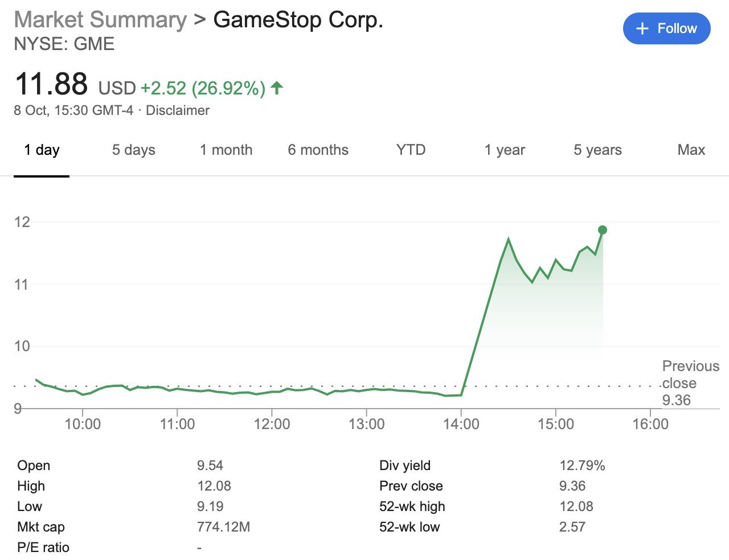The width and height of the screenshot is (729, 560).
Task: Open the Disclaimer link
Action: (x=178, y=110)
